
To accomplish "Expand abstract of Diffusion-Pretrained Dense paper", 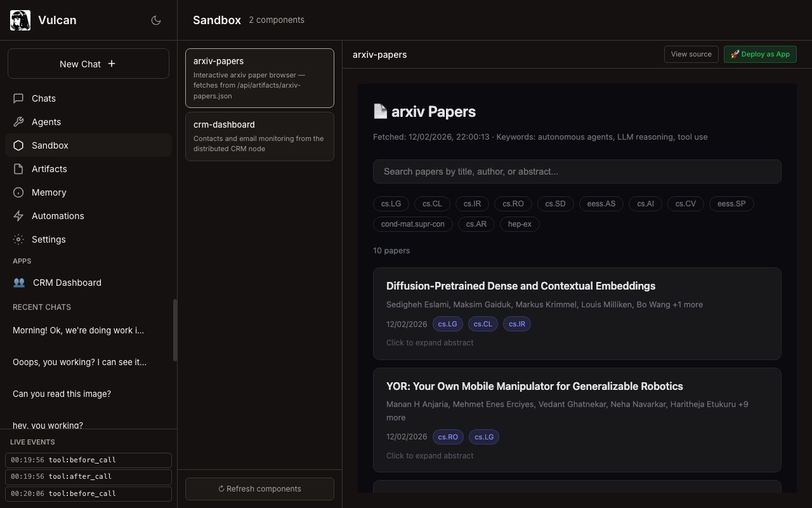I will coord(430,343).
